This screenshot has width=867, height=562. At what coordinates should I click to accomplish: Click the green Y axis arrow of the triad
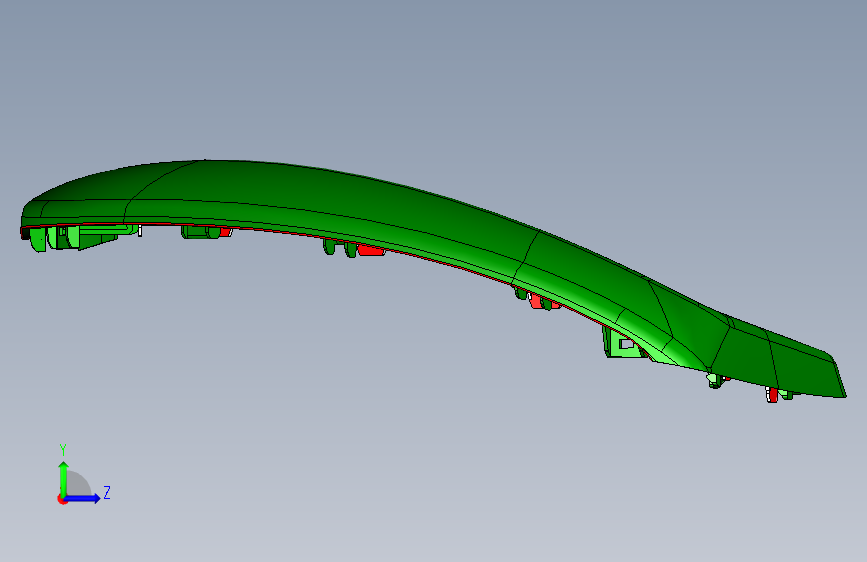64,478
